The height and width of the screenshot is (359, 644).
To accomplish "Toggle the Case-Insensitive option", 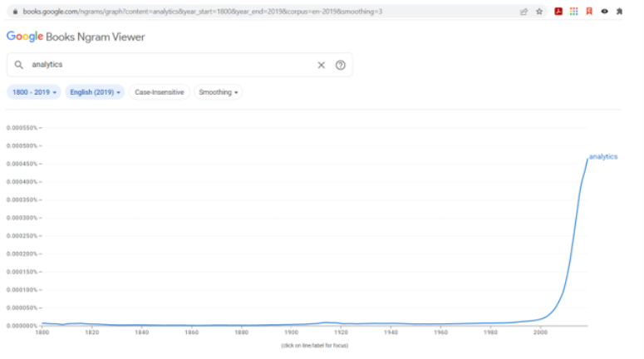I will 160,92.
